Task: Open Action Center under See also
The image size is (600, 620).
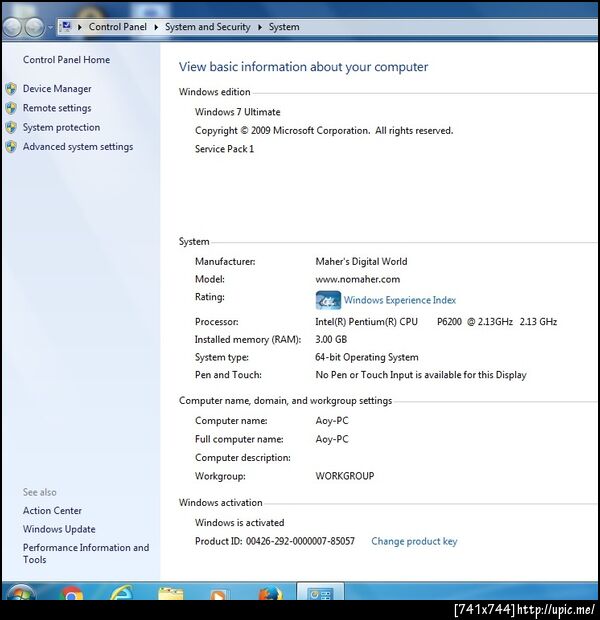Action: 52,510
